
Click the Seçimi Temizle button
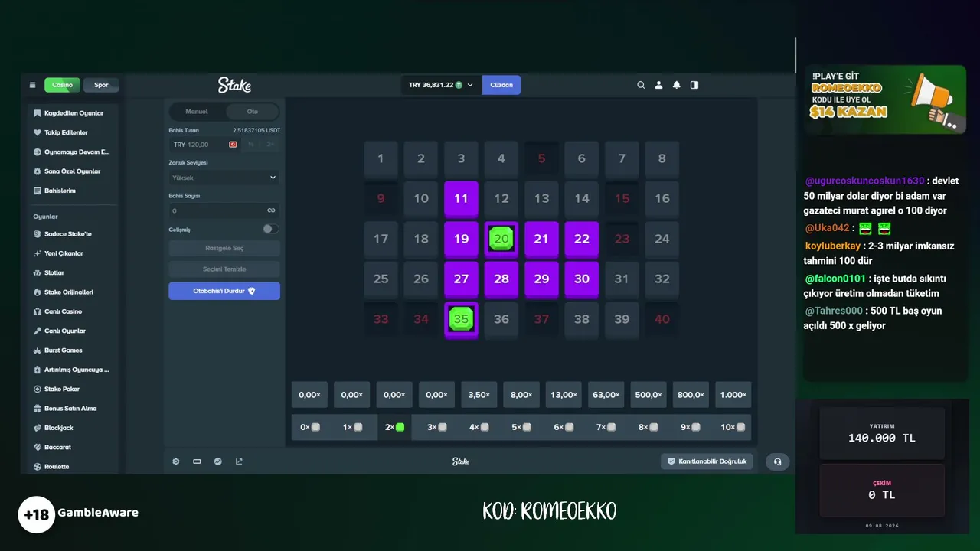point(224,269)
